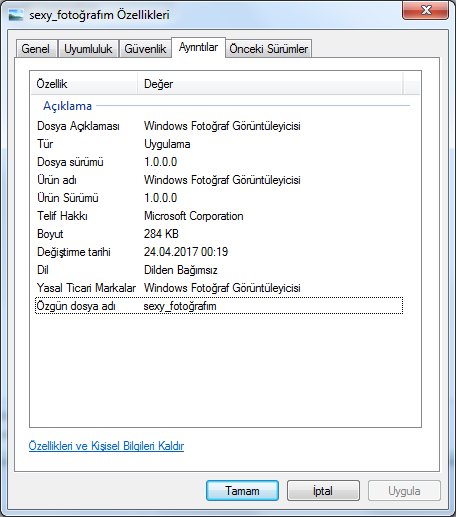Open Özellikleri ve Kişisel Bilgileri Kaldır link
The image size is (457, 517).
click(106, 446)
